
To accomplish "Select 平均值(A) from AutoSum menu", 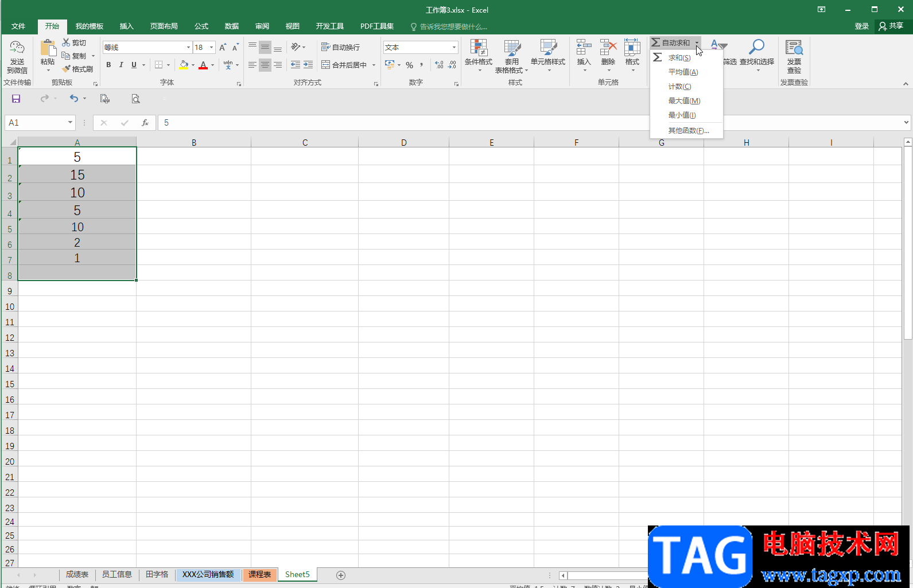I will click(x=683, y=72).
